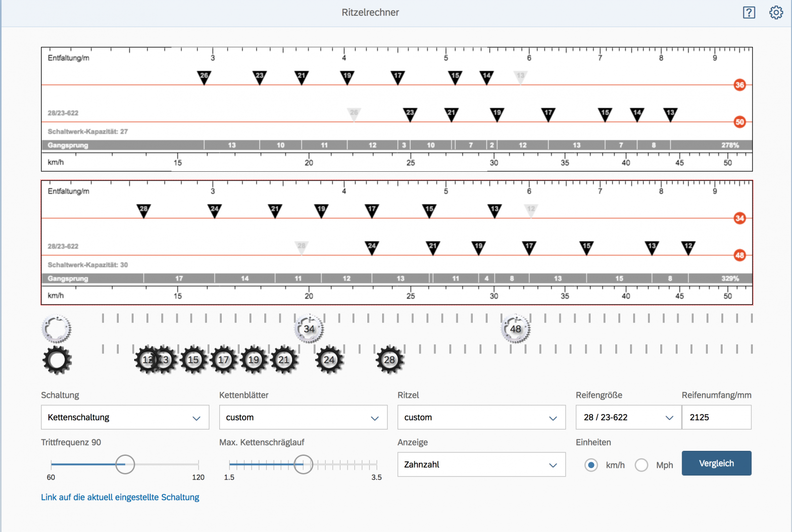Screen dimensions: 792x532
Task: Switch units to Mph
Action: point(642,465)
